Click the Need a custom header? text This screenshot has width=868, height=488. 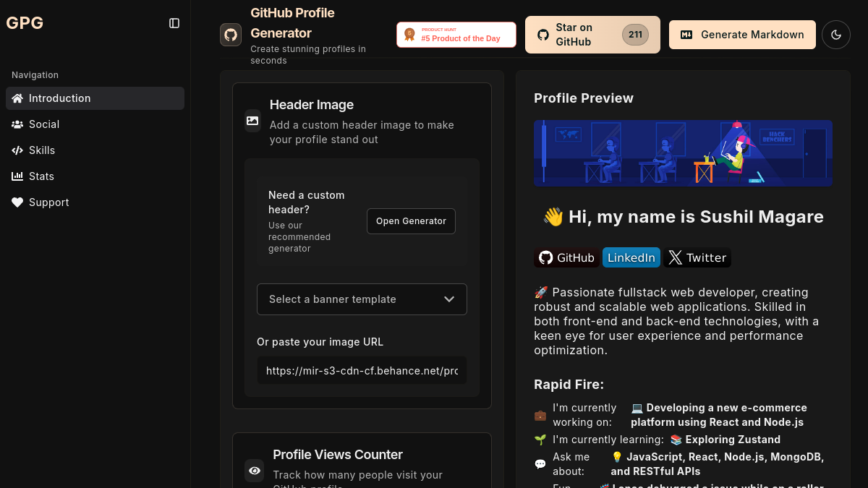[307, 202]
